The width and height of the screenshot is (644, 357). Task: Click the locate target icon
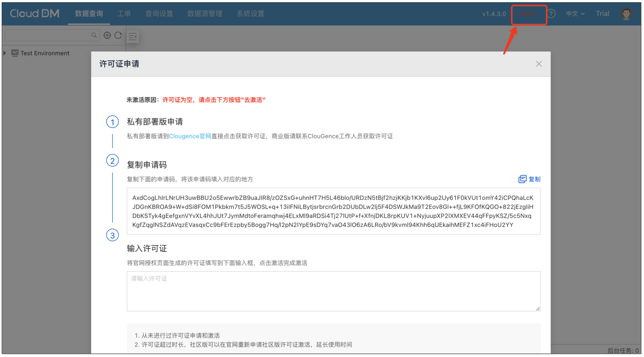click(x=107, y=35)
